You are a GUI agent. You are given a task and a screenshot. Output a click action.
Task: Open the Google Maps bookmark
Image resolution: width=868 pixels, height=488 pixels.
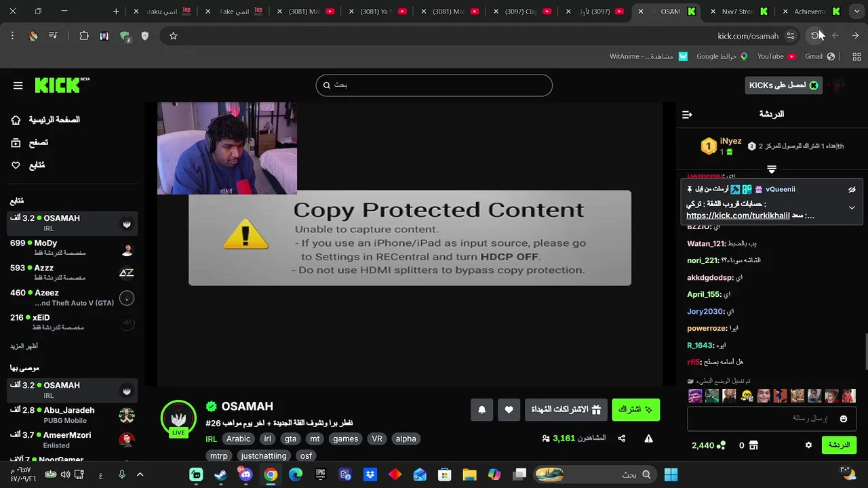722,56
